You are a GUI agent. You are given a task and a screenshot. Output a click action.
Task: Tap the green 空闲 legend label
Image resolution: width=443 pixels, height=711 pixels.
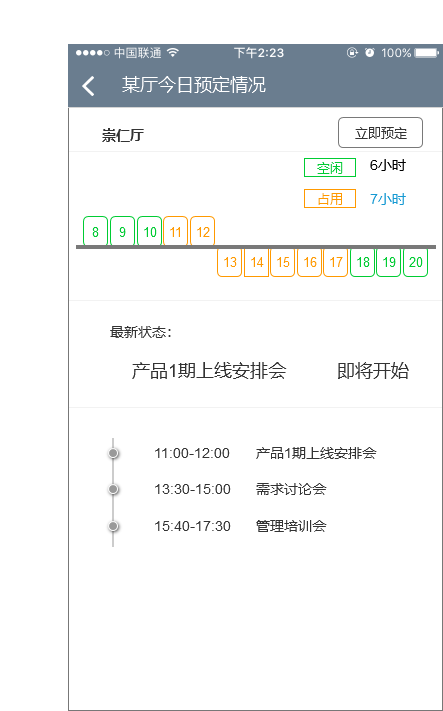(x=330, y=168)
